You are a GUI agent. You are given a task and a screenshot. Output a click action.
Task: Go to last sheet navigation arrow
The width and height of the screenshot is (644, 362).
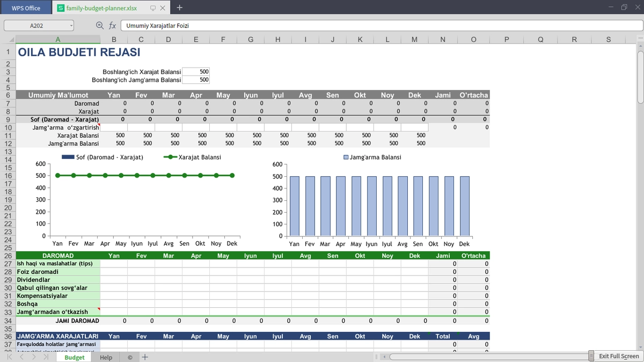pyautogui.click(x=46, y=357)
